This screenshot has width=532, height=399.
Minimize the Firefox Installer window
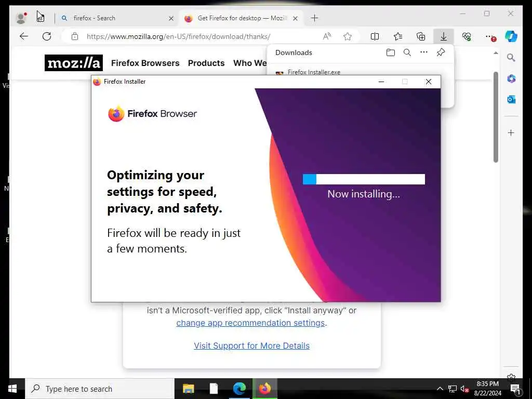pos(381,82)
